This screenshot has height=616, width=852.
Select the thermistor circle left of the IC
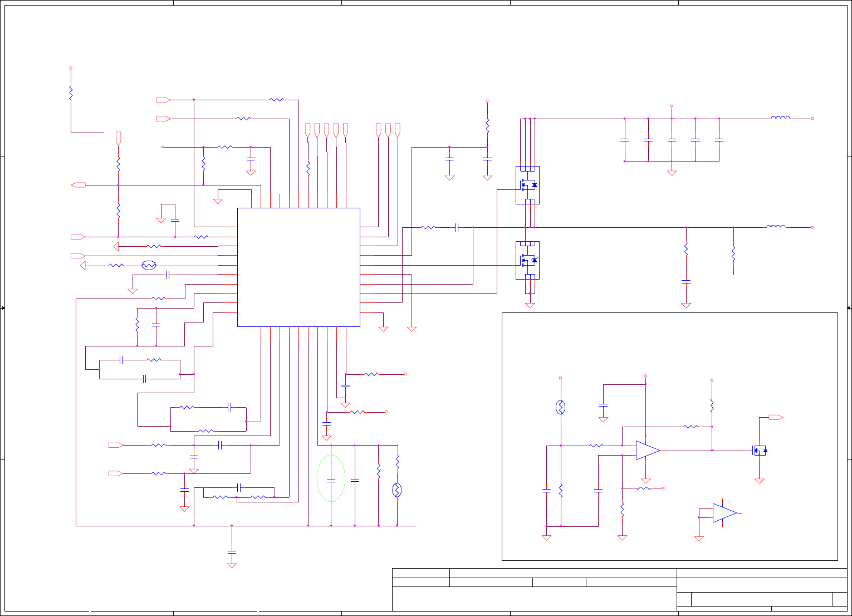(x=149, y=266)
